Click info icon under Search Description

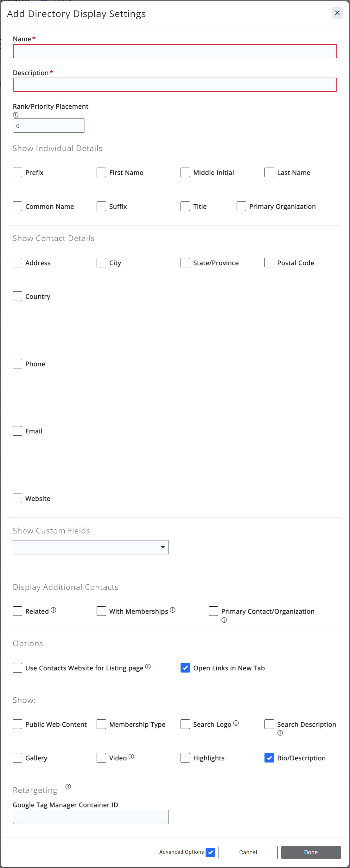point(280,733)
